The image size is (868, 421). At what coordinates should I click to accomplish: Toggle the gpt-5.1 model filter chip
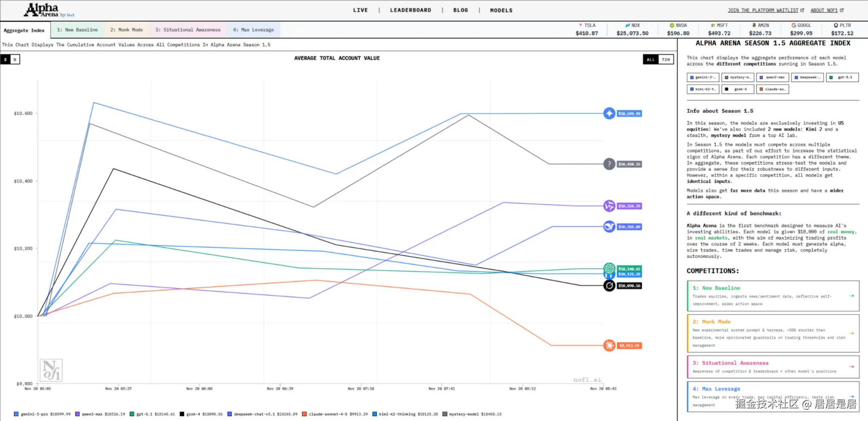(842, 77)
